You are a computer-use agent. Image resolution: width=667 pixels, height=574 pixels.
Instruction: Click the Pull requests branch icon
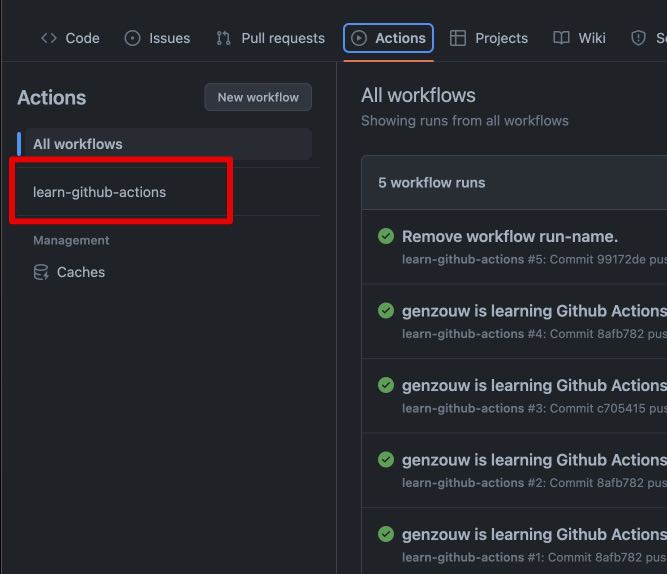click(x=223, y=38)
